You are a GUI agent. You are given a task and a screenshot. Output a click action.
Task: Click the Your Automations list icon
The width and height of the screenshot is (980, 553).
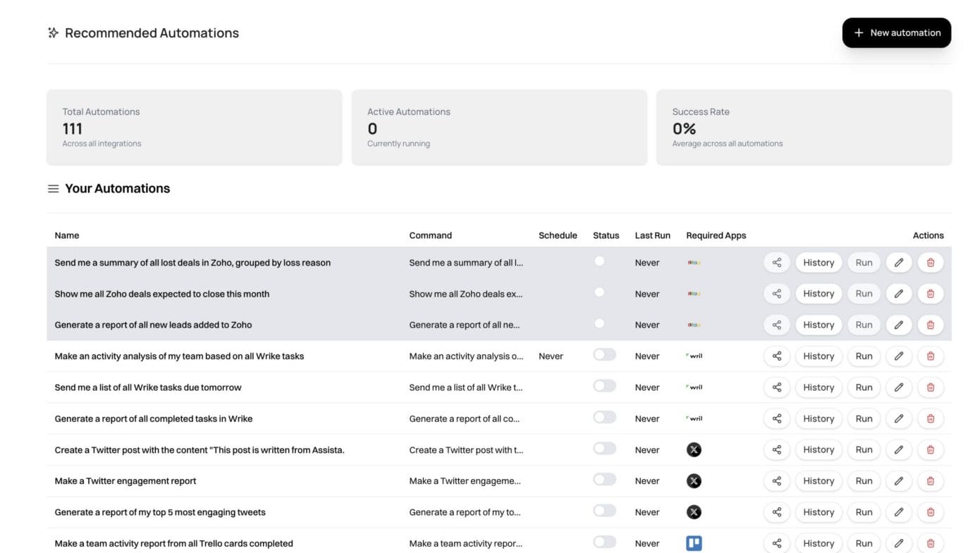tap(53, 189)
